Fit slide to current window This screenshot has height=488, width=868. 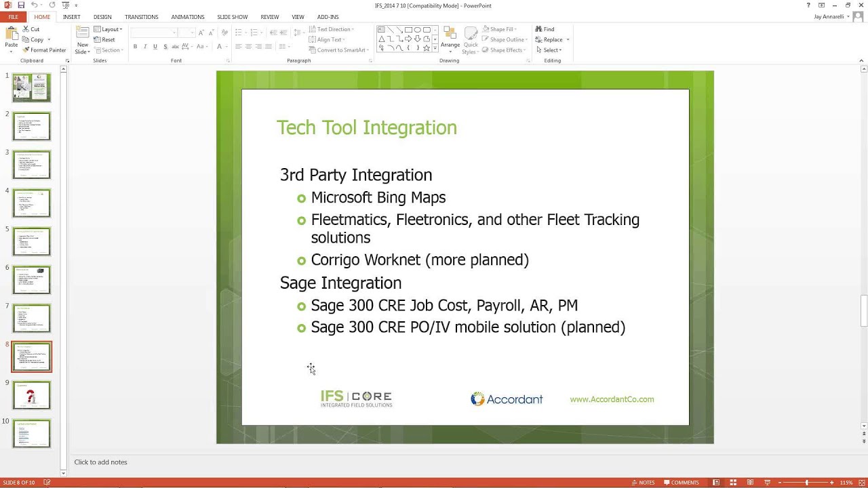(x=861, y=483)
